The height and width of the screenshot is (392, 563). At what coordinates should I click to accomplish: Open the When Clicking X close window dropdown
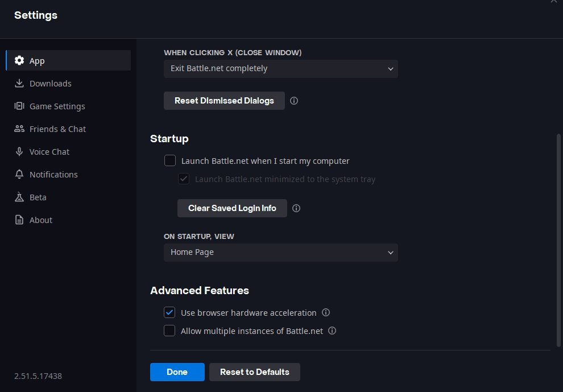(x=281, y=69)
